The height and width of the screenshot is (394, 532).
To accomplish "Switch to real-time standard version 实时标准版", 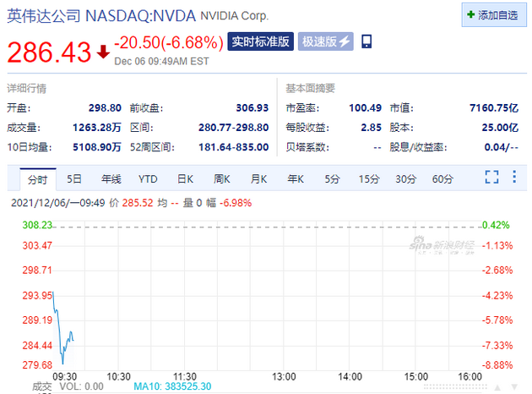I will pos(260,41).
